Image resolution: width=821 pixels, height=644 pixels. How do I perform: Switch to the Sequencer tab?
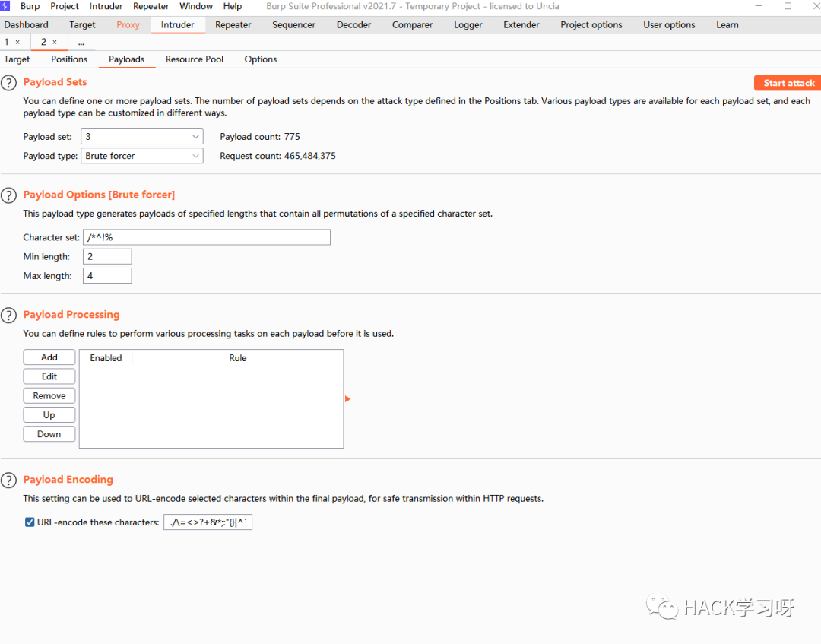pyautogui.click(x=293, y=24)
